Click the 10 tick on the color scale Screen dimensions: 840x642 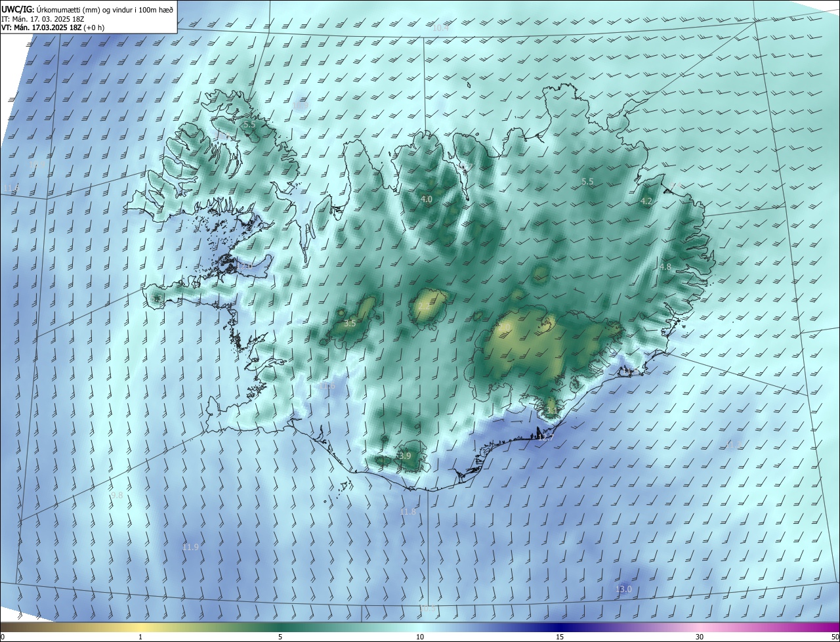click(420, 637)
